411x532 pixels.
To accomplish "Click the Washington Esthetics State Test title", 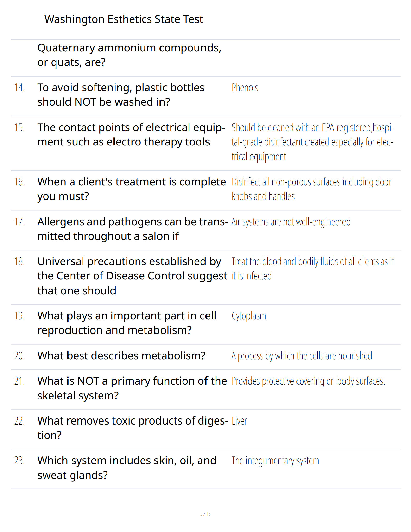I will [124, 19].
